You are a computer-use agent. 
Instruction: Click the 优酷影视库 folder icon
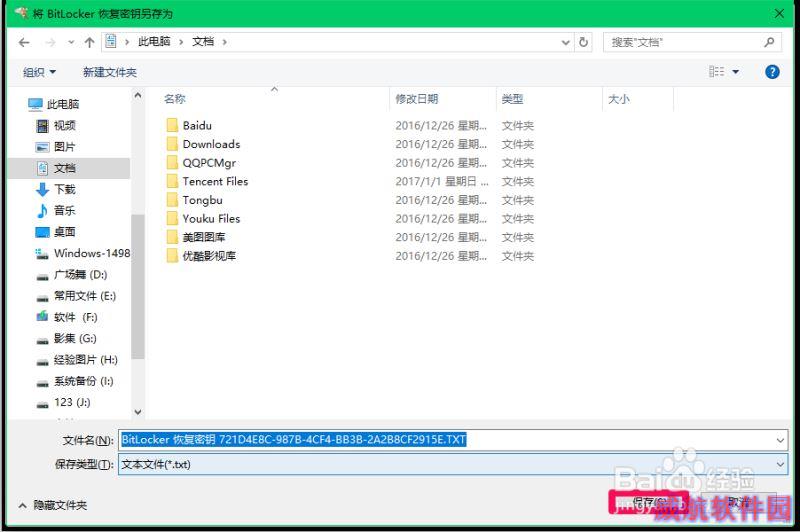pos(172,256)
